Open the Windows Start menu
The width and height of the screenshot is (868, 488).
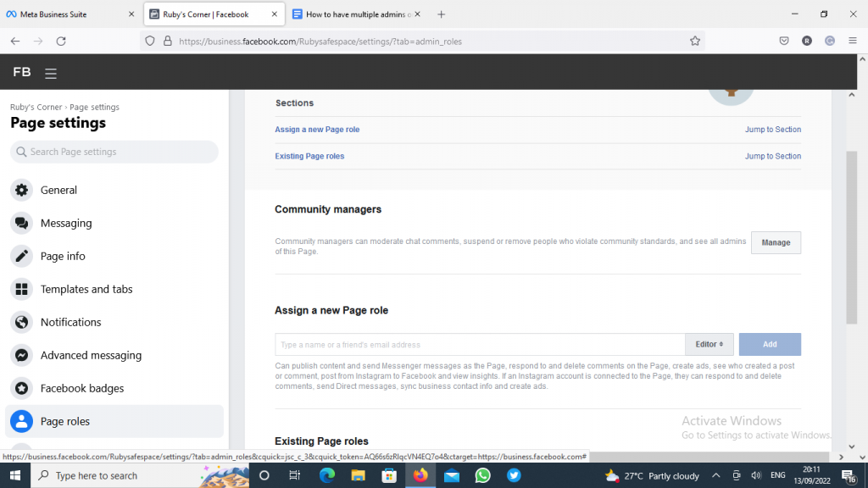point(15,475)
